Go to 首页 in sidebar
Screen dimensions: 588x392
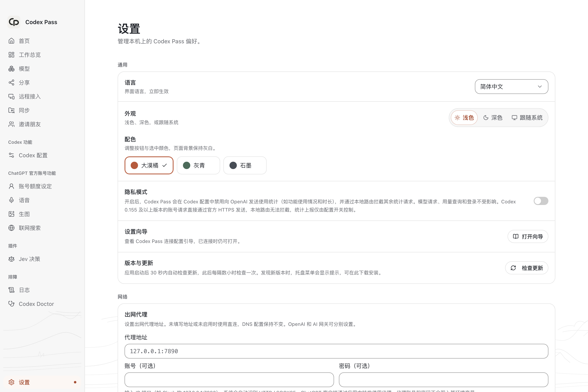point(42,41)
